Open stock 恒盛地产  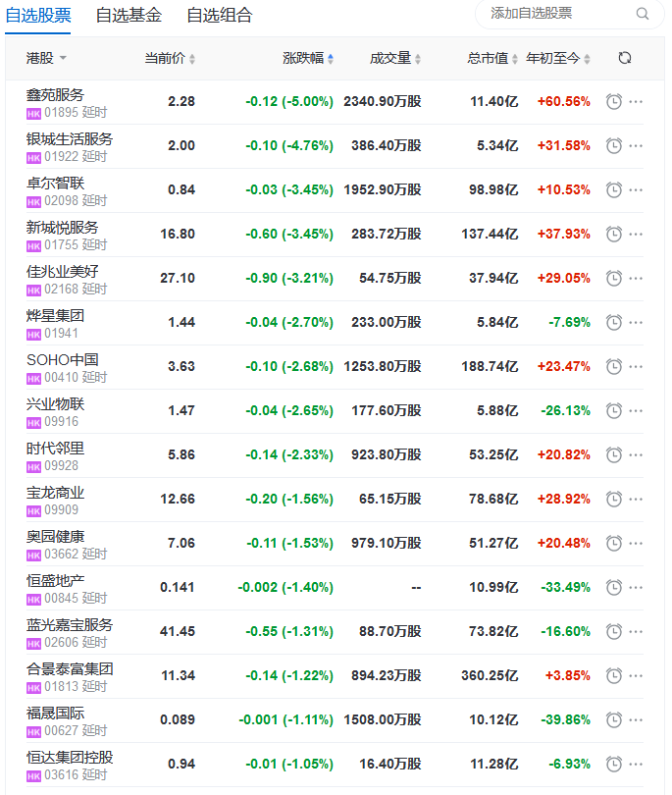pyautogui.click(x=55, y=580)
